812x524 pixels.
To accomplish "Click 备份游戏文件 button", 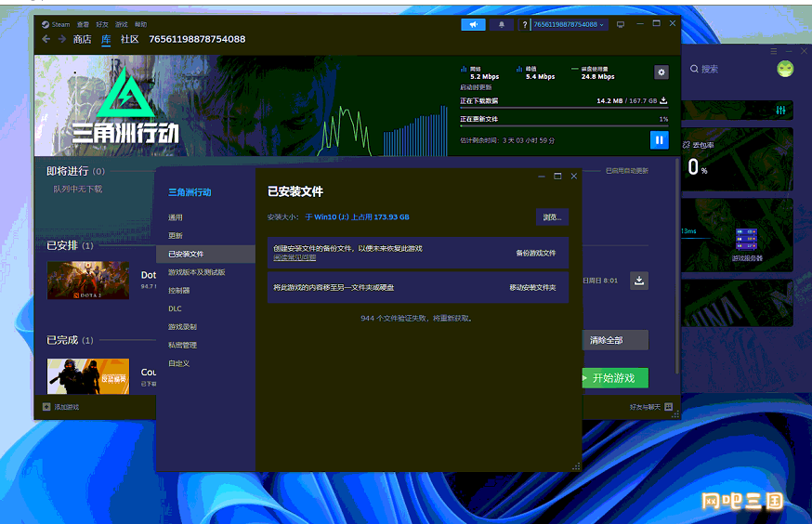I will point(536,254).
